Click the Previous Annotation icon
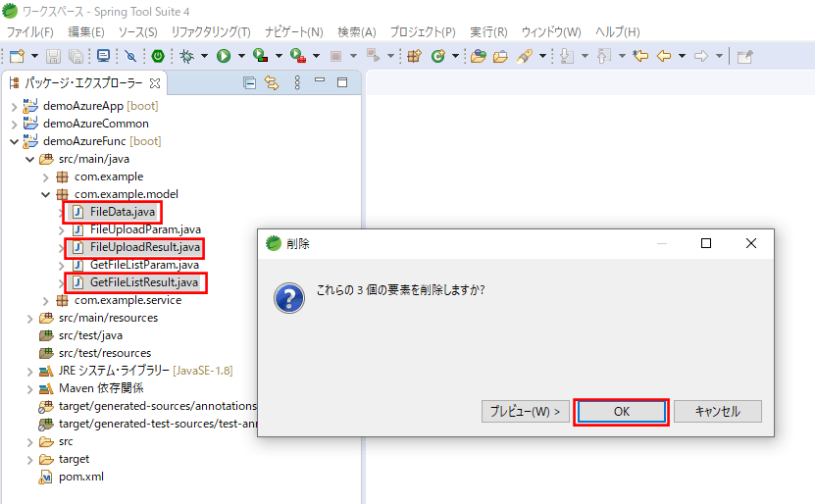This screenshot has height=504, width=815. tap(603, 56)
